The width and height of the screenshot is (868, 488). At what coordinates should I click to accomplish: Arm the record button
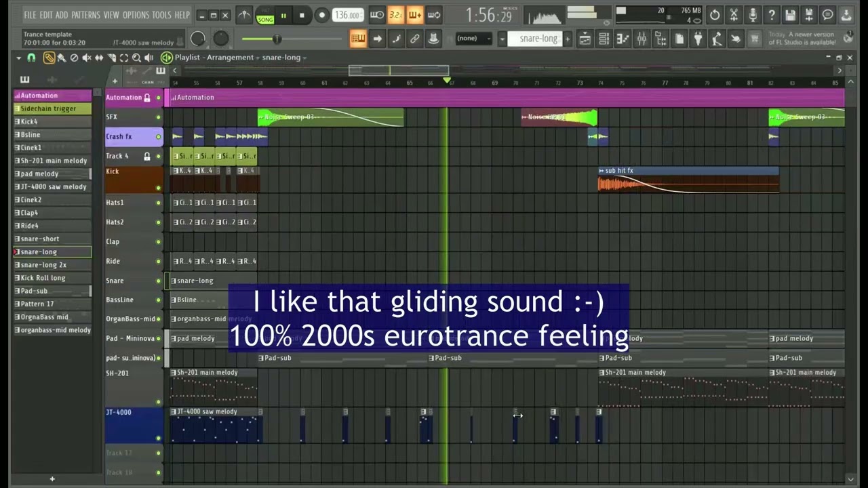click(322, 15)
